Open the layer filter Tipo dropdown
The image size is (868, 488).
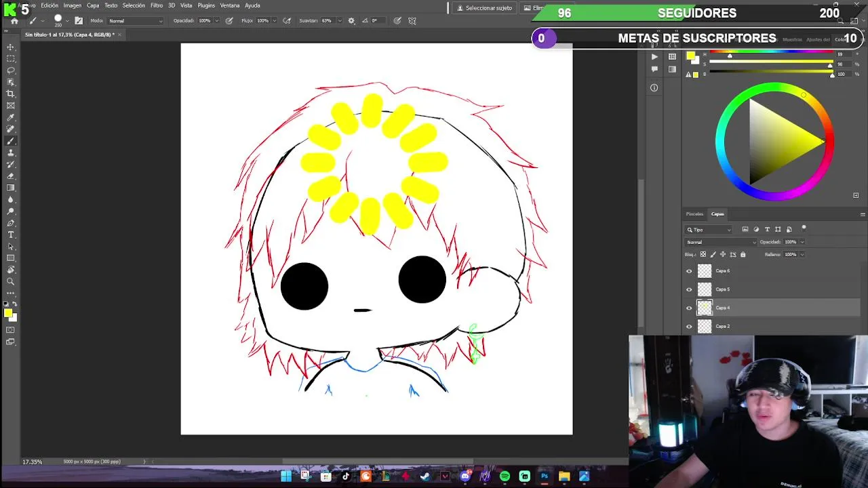709,230
